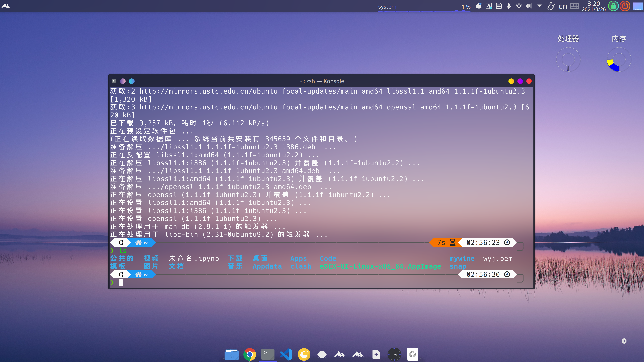Close Konsole with the red dot

click(529, 81)
